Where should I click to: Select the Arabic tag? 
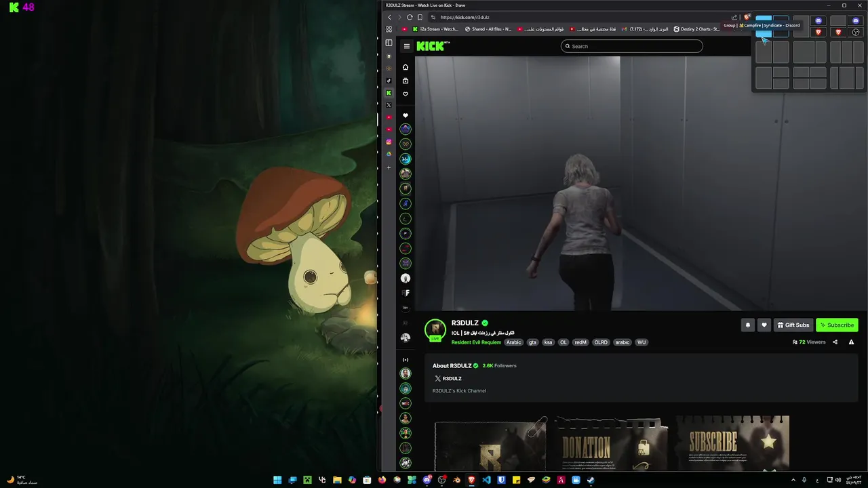[514, 342]
